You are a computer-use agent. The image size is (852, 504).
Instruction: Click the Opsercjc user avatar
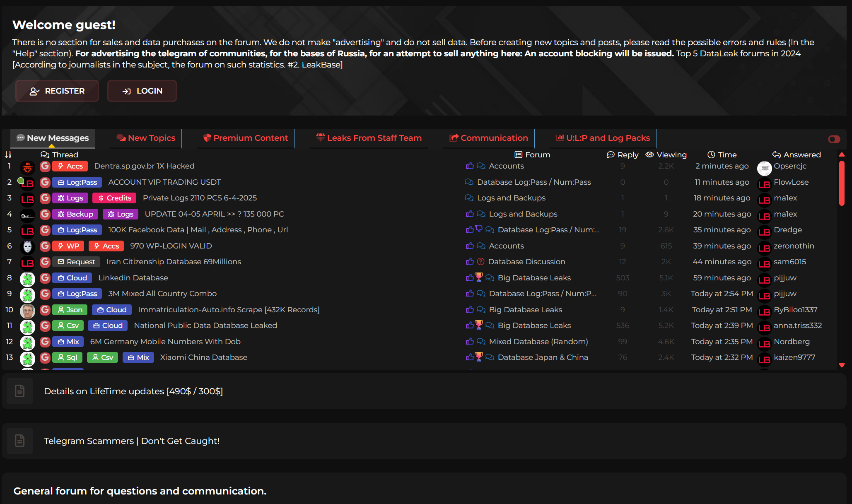pyautogui.click(x=764, y=168)
